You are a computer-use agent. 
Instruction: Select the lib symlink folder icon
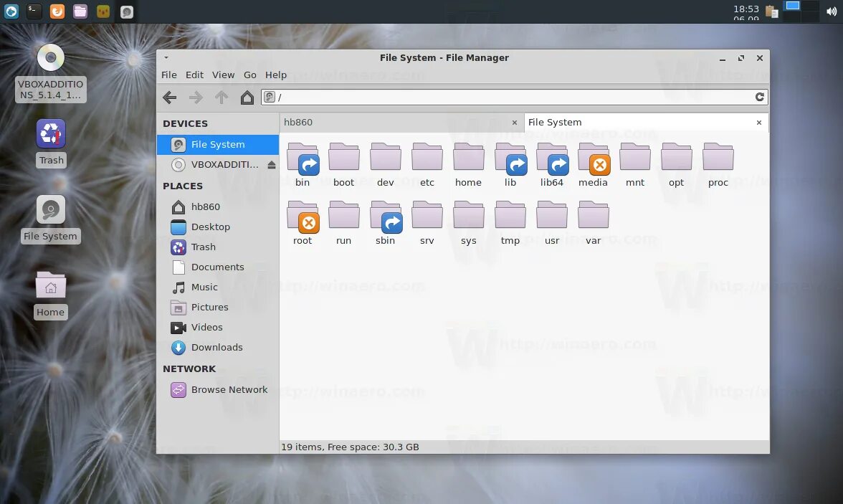click(510, 158)
